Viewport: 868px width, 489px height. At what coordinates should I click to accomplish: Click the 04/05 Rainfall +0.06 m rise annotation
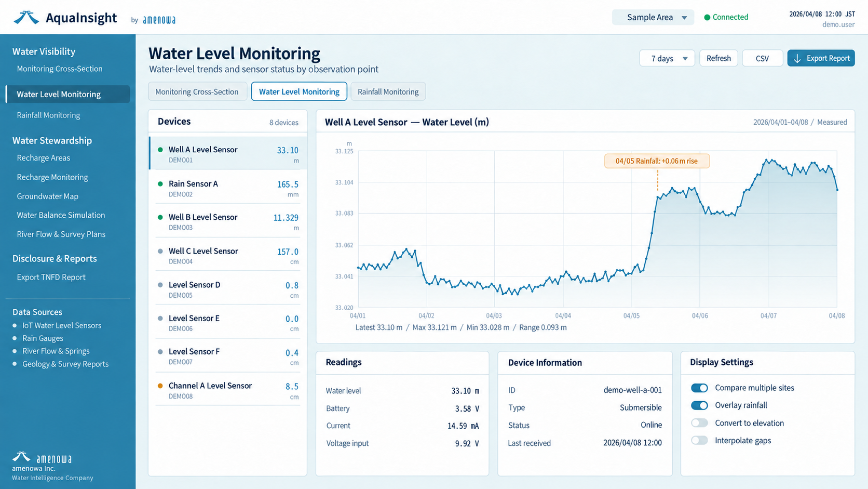pos(657,161)
